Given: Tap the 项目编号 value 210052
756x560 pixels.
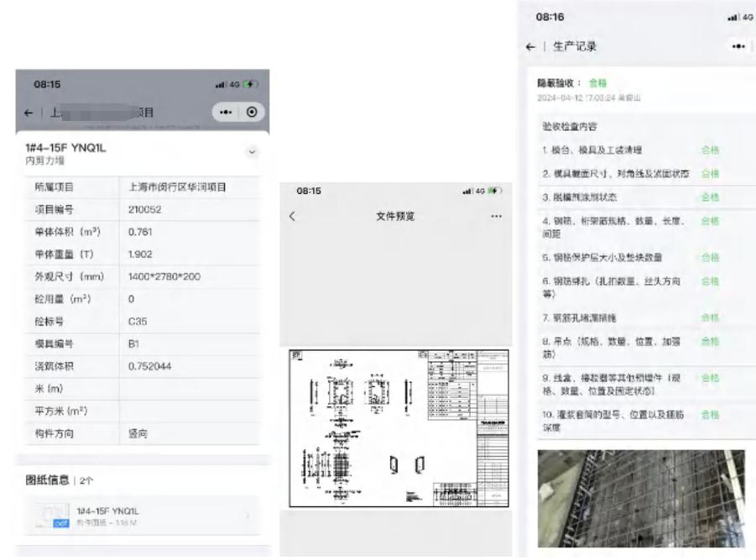Looking at the screenshot, I should 145,209.
